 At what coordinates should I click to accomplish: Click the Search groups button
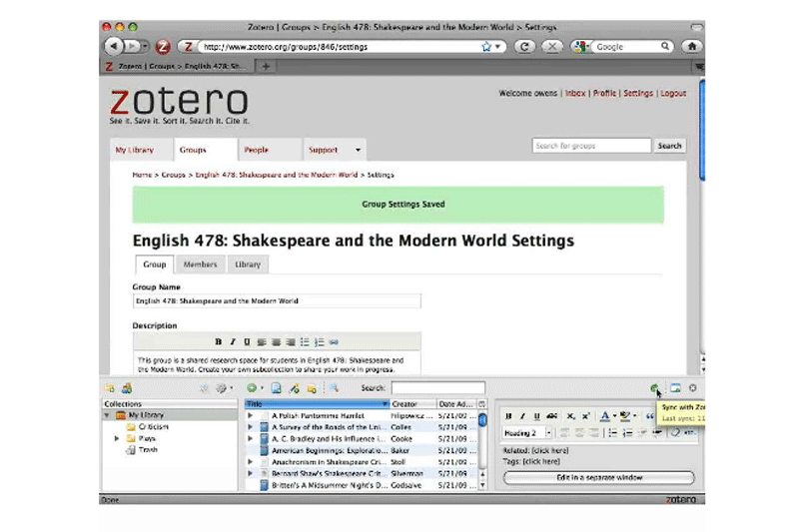click(x=669, y=146)
